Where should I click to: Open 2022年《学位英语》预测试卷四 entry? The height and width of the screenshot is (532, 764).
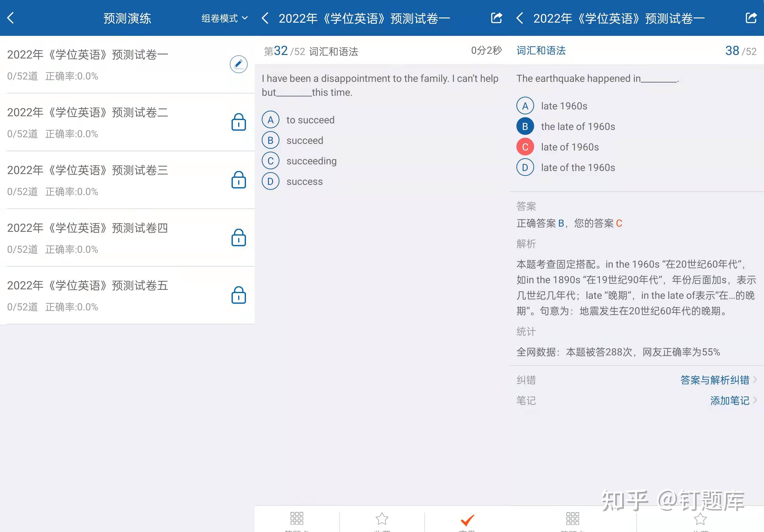tap(87, 228)
